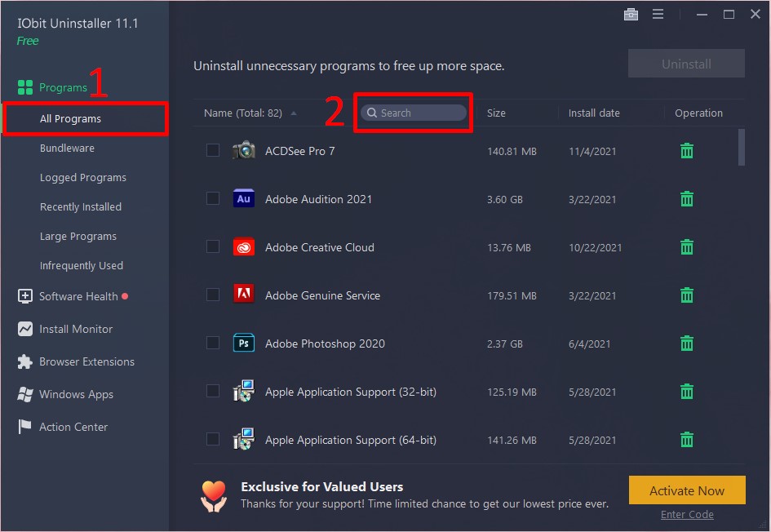Image resolution: width=771 pixels, height=532 pixels.
Task: Click the Software Health icon in sidebar
Action: click(25, 296)
